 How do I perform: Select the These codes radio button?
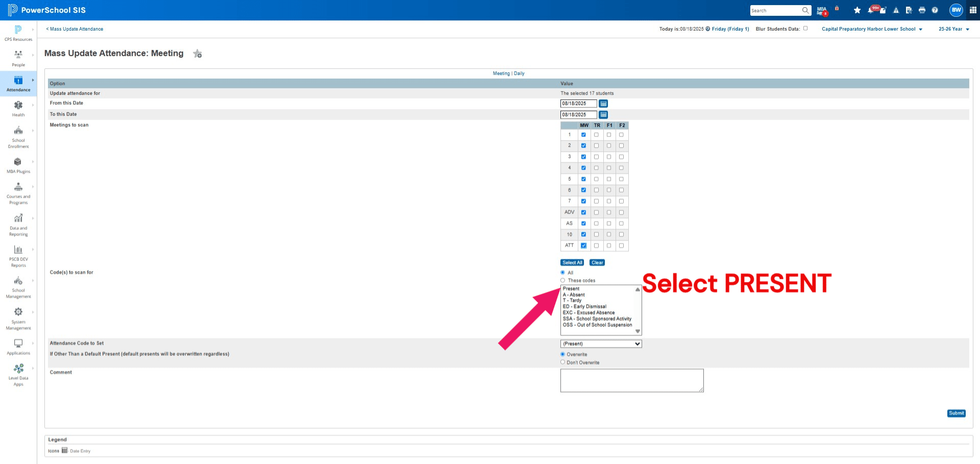563,280
